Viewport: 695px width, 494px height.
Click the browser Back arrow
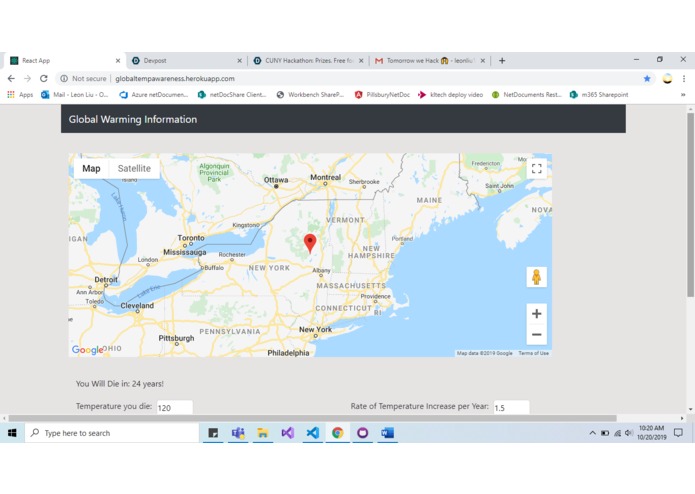point(11,78)
